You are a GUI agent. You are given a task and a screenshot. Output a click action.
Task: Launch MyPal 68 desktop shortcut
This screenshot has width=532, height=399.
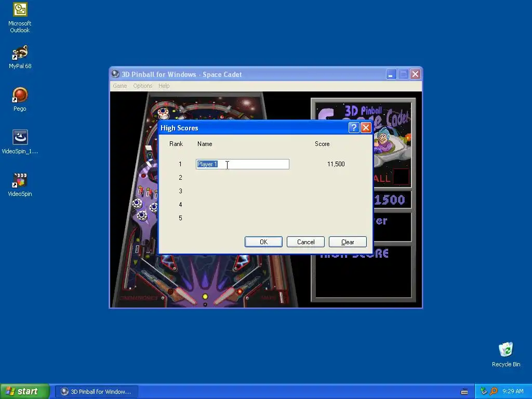(x=20, y=57)
